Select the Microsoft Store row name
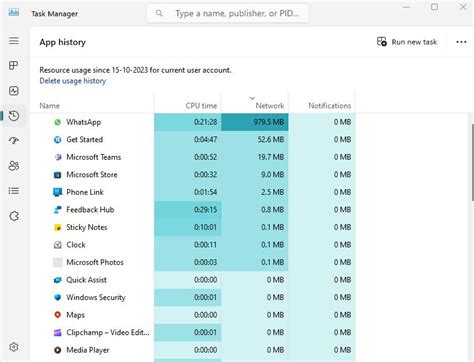474x362 pixels. (92, 175)
